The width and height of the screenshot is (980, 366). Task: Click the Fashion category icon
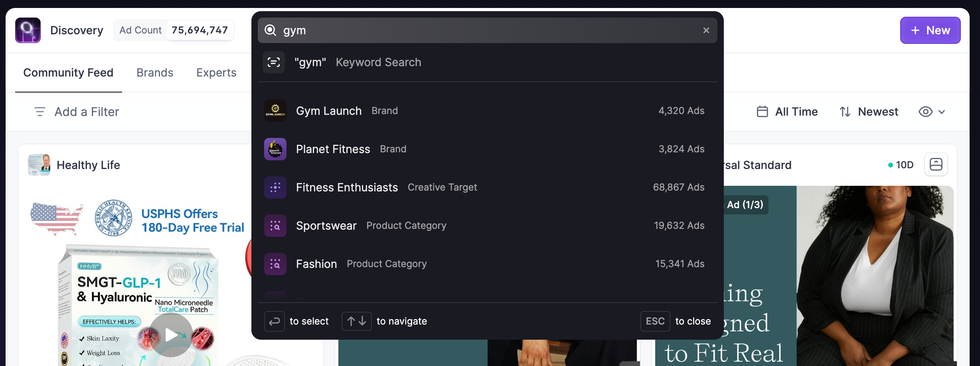(x=275, y=264)
